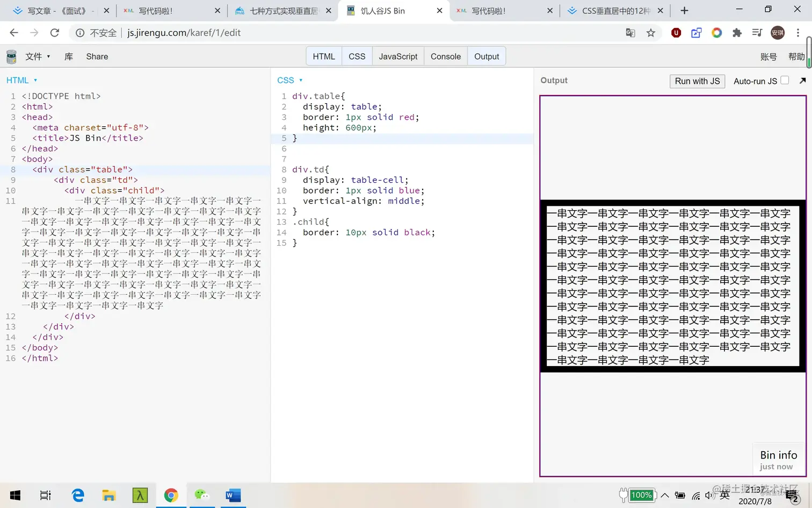Click the page scrollbar at right edge
Viewport: 812px width, 508px height.
(x=808, y=52)
